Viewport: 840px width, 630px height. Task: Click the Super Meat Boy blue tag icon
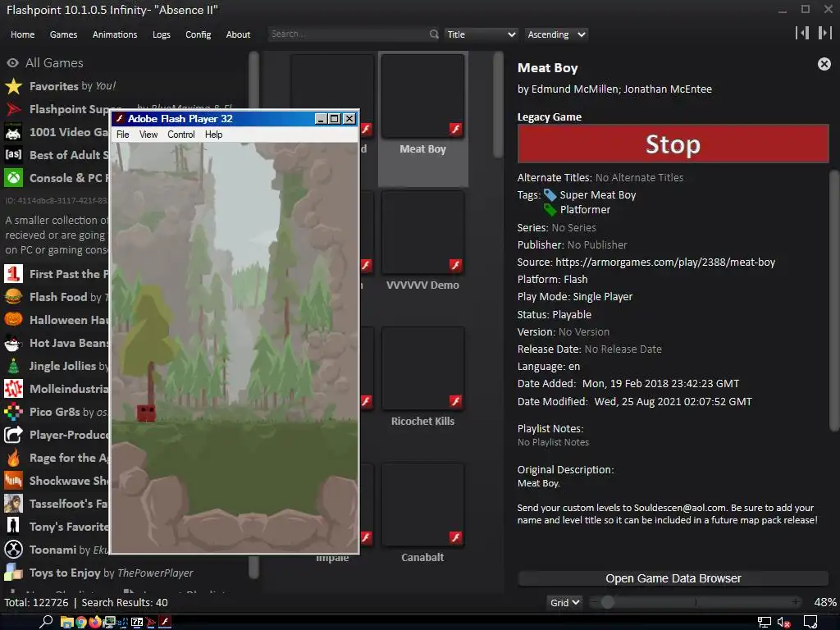pos(550,195)
